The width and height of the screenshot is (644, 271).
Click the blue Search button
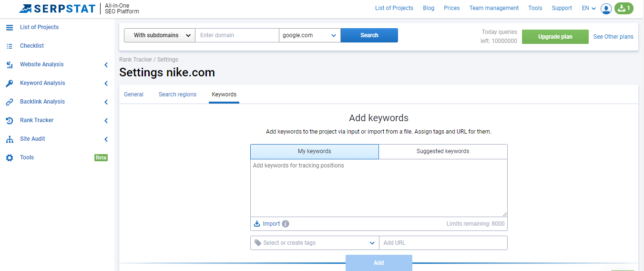369,35
